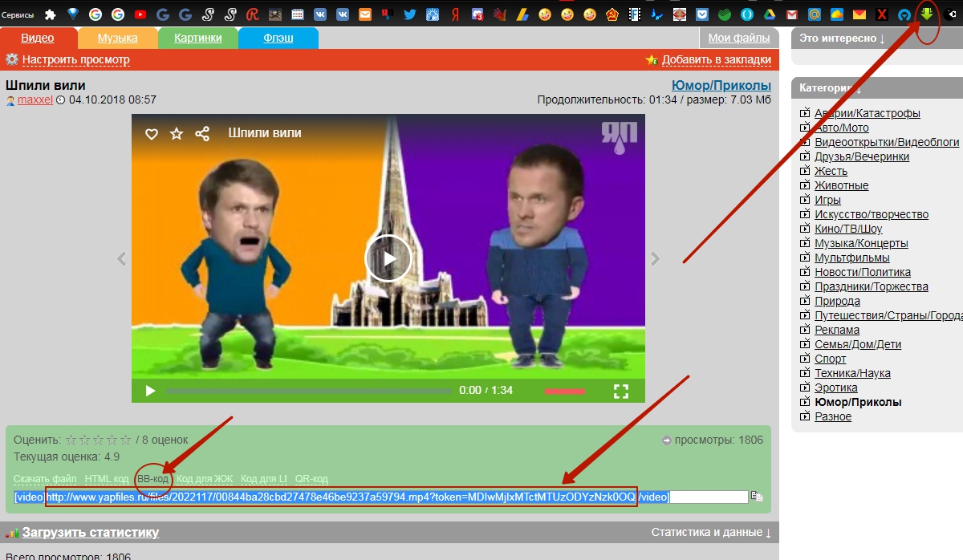
Task: Click the gear icon beside Настроить просмотр
Action: pos(12,59)
